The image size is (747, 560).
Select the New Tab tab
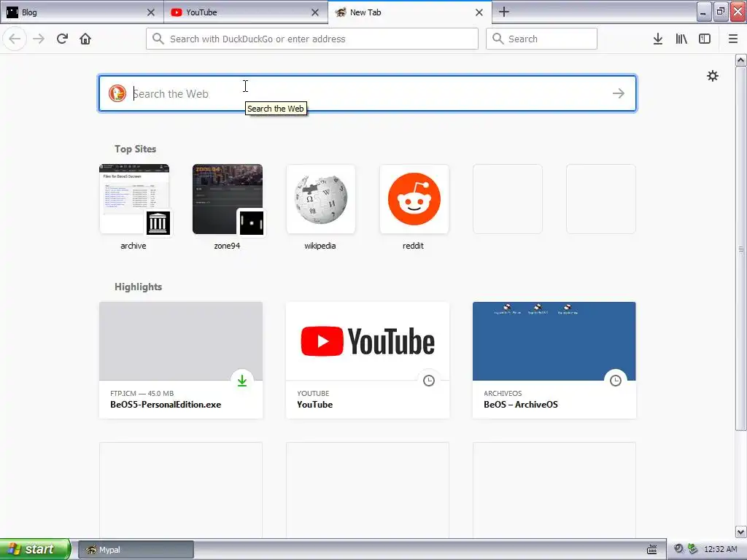tap(410, 12)
